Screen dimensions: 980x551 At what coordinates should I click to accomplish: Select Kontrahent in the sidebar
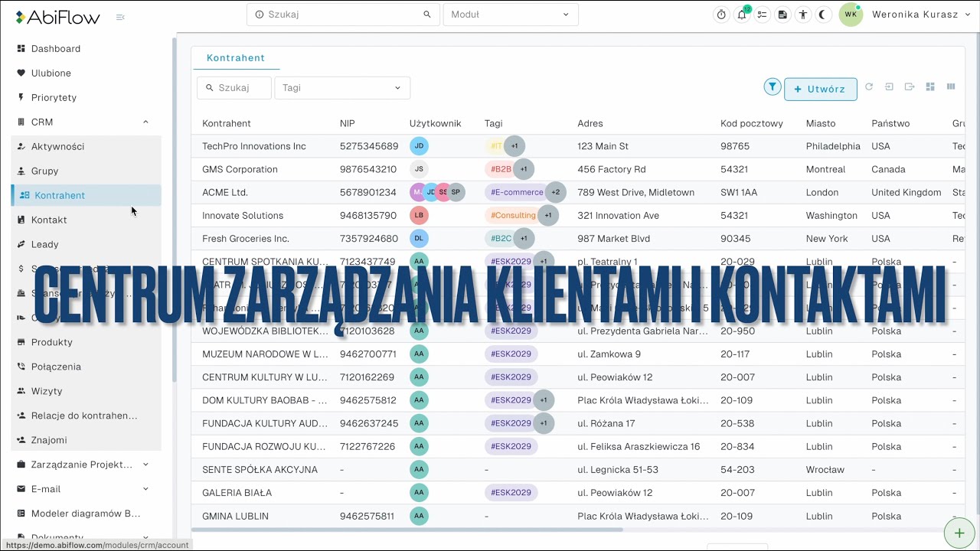point(86,196)
